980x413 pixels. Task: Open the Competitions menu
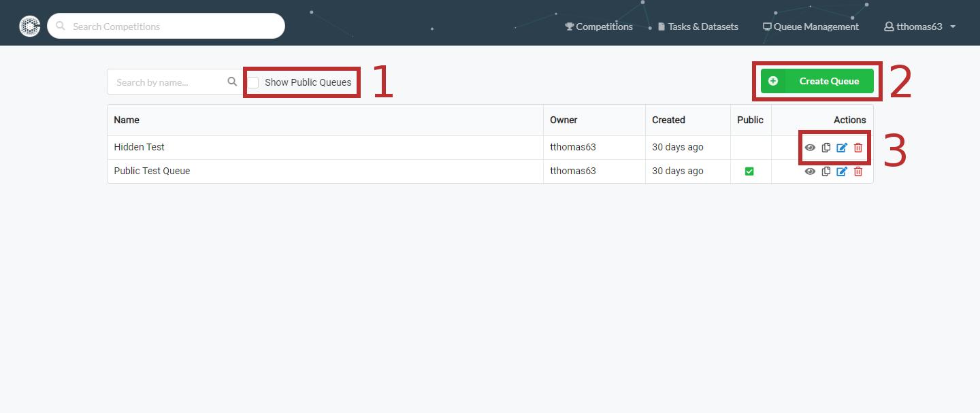(599, 27)
